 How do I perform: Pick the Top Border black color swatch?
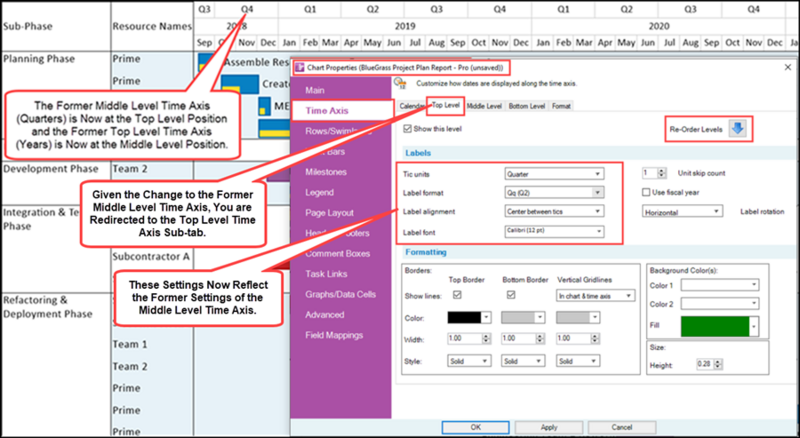469,318
